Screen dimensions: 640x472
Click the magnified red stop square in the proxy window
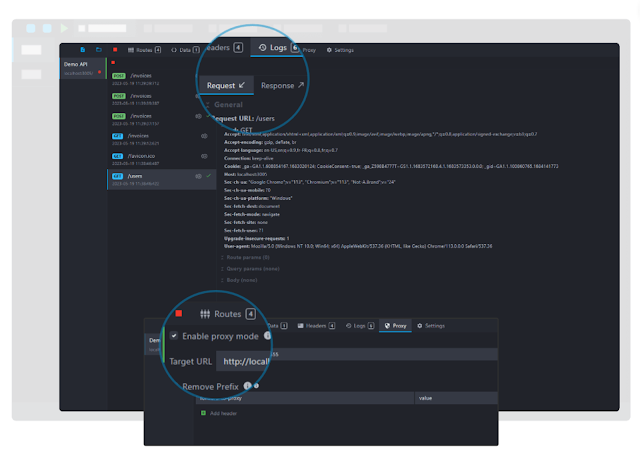click(x=179, y=313)
